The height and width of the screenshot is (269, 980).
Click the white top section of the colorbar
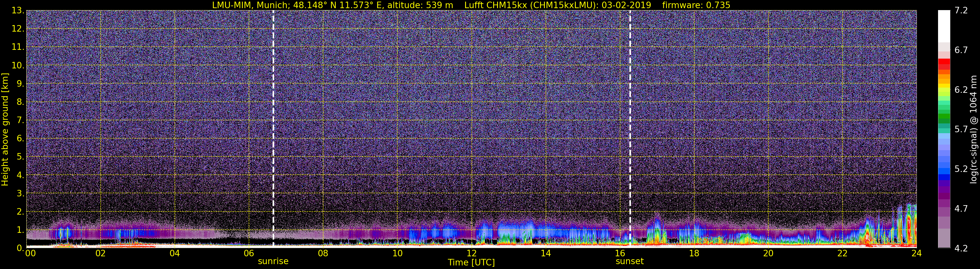click(944, 26)
